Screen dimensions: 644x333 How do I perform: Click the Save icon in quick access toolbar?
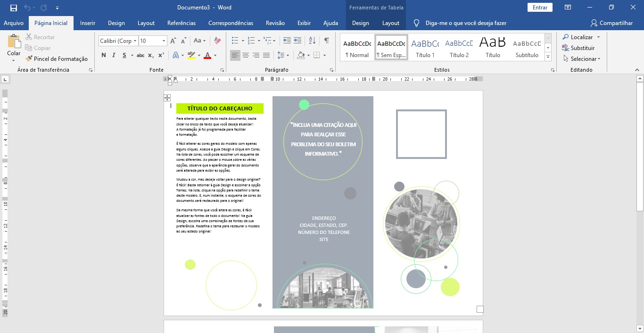[13, 8]
